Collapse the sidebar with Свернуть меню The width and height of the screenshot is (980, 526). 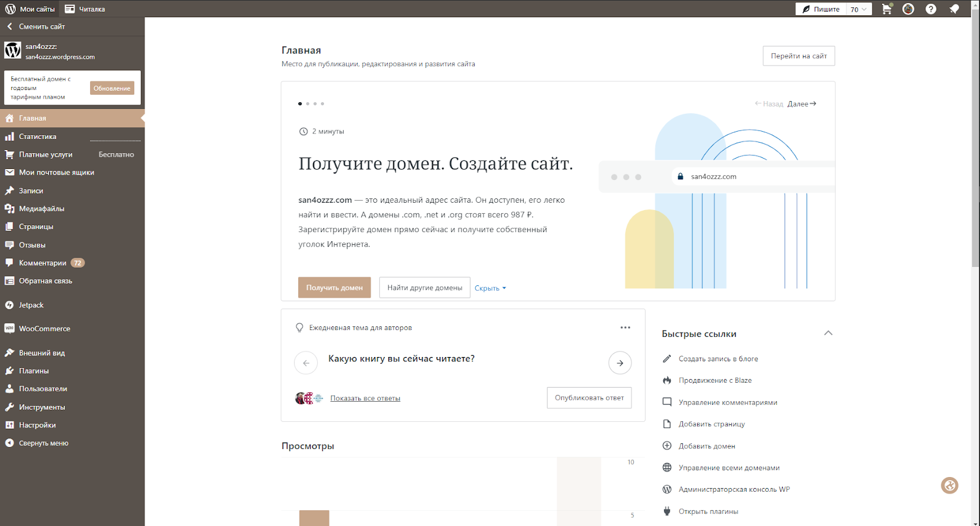point(72,443)
